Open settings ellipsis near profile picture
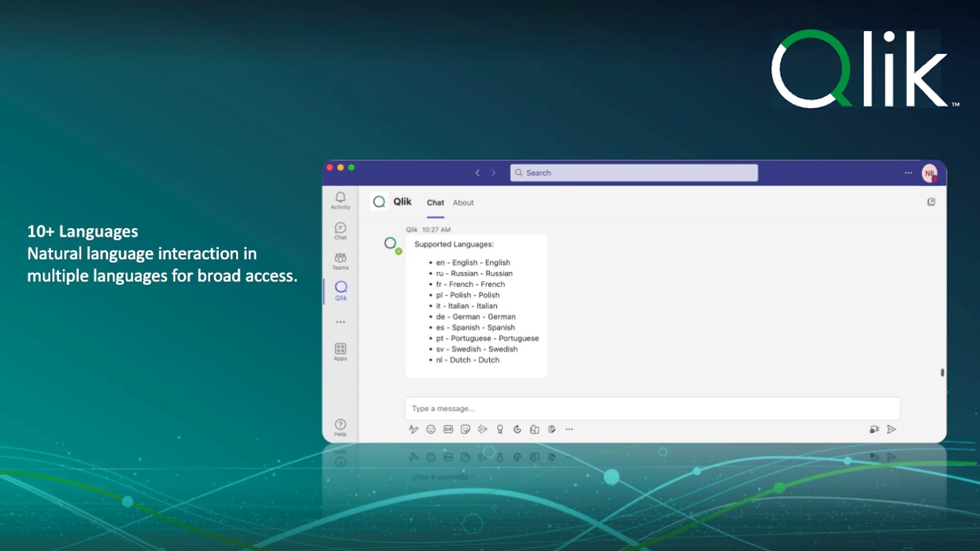The height and width of the screenshot is (551, 980). pos(908,173)
